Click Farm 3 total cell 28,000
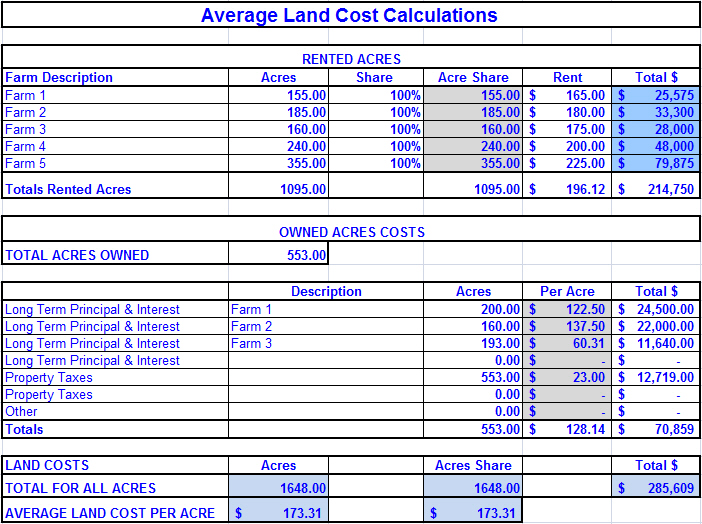 point(655,129)
